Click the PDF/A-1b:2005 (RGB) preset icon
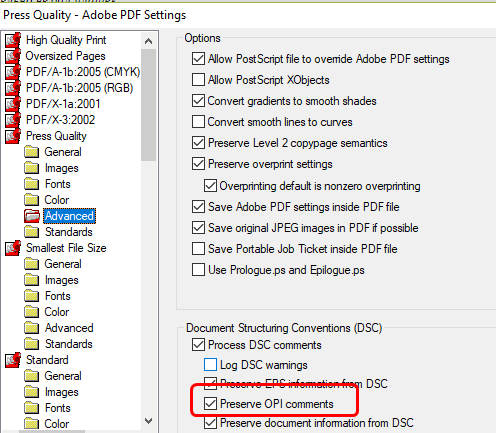The image size is (496, 433). (13, 88)
